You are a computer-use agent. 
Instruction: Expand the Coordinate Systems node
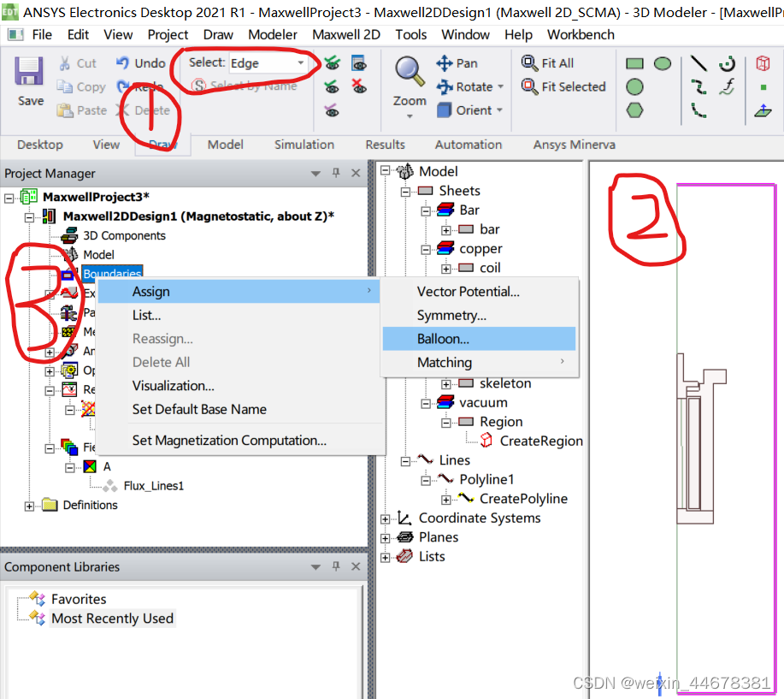[385, 518]
